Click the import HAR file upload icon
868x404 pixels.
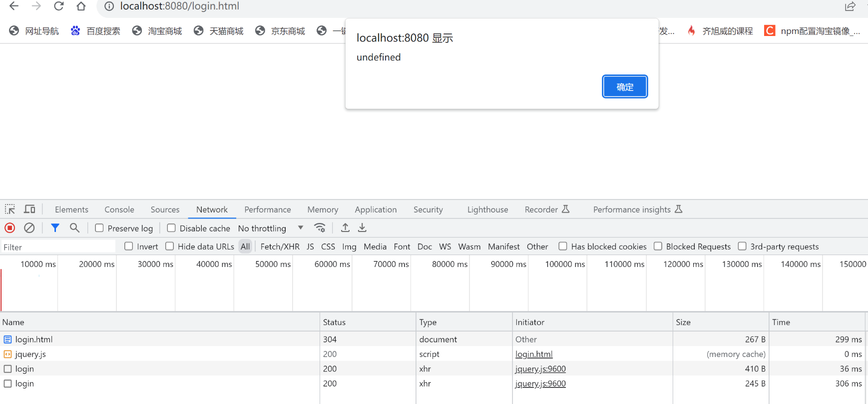click(345, 228)
